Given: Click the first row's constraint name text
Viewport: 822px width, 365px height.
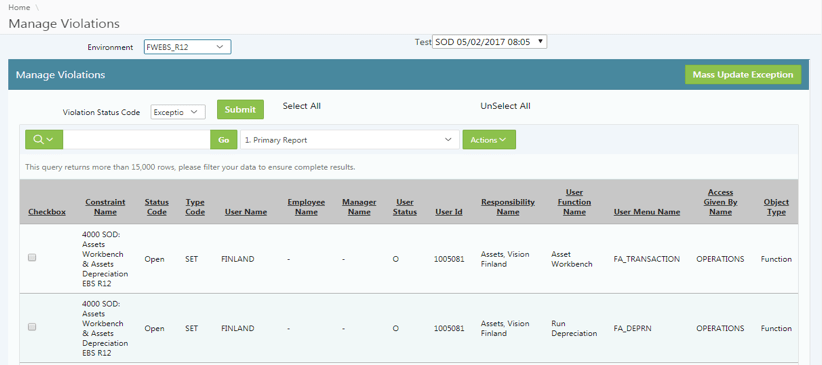Looking at the screenshot, I should [105, 259].
